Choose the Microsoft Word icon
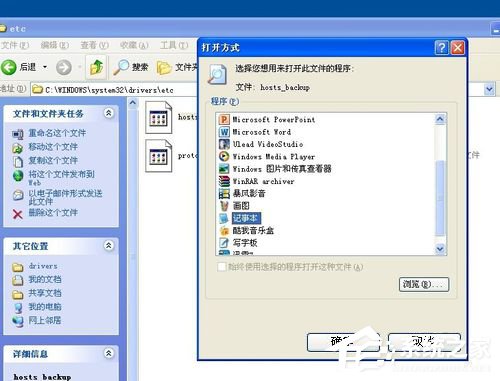This screenshot has width=500, height=381. pos(224,132)
